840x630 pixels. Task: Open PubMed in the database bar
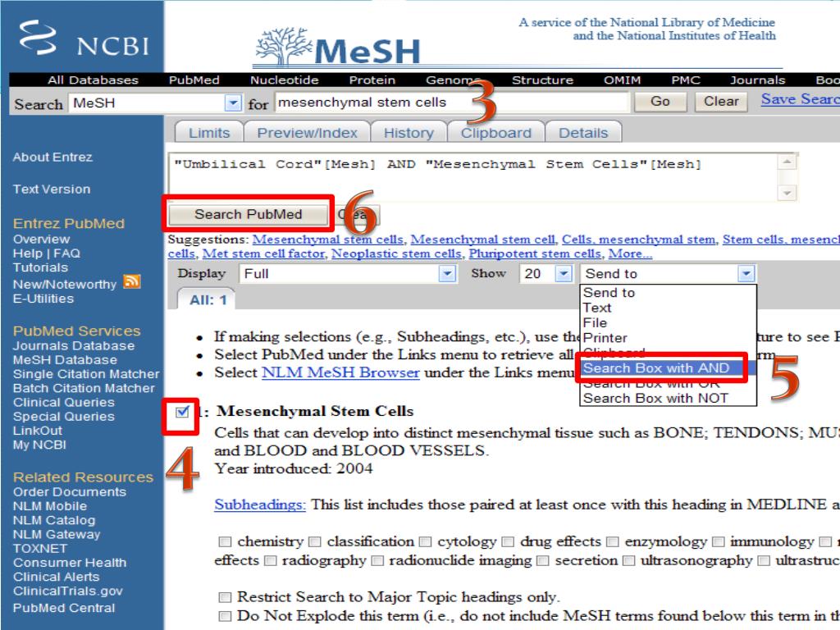pos(194,80)
